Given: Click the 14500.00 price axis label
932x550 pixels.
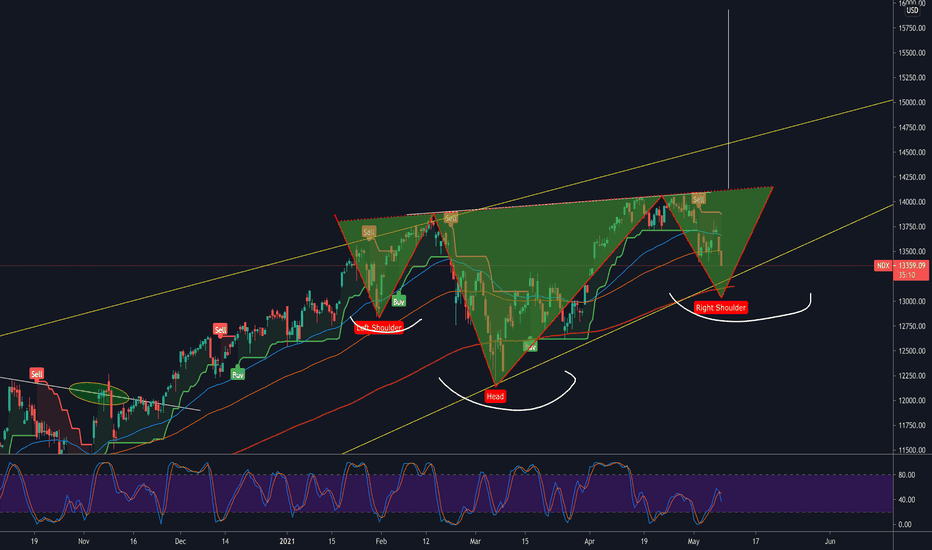Looking at the screenshot, I should click(x=912, y=152).
